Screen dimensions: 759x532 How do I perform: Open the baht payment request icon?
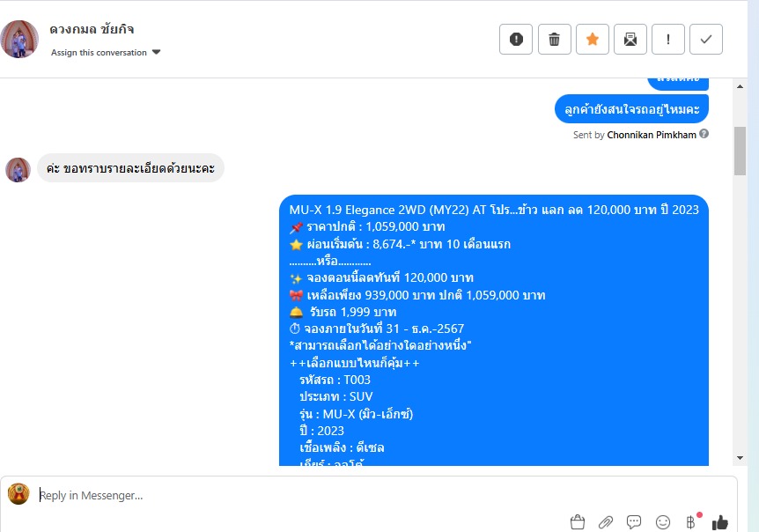click(x=692, y=521)
